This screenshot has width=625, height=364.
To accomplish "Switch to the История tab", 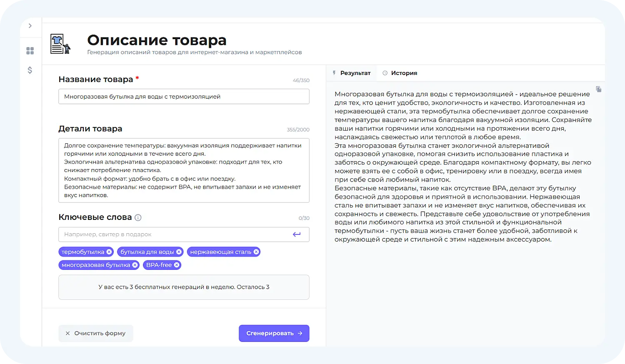I will 400,72.
